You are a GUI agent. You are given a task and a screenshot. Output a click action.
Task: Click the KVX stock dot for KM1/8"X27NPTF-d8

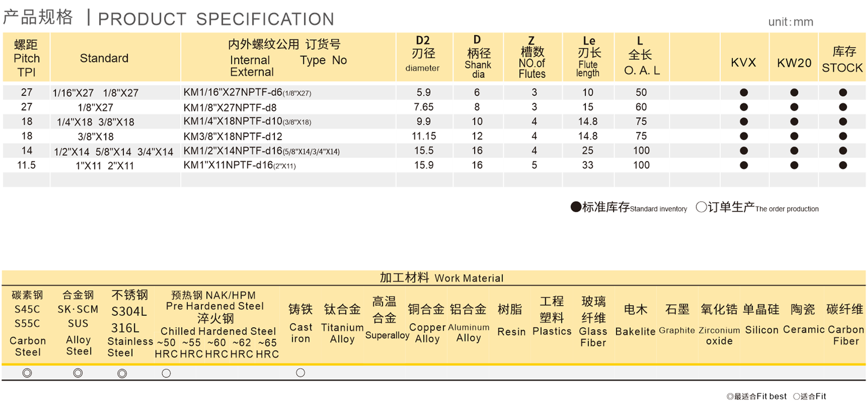[744, 107]
